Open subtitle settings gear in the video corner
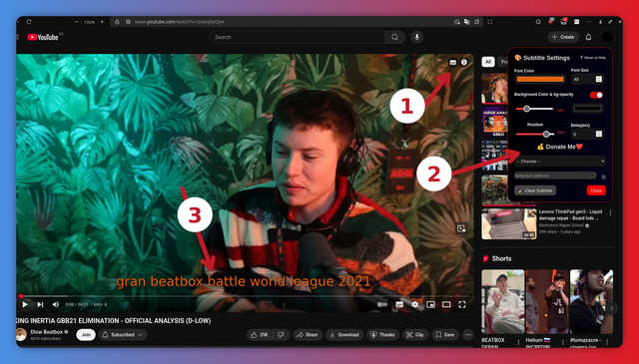 pos(464,62)
